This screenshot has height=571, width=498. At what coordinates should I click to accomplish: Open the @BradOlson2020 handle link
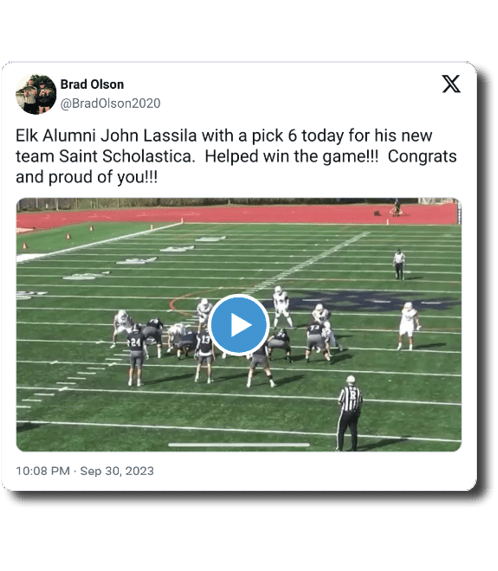[x=110, y=103]
